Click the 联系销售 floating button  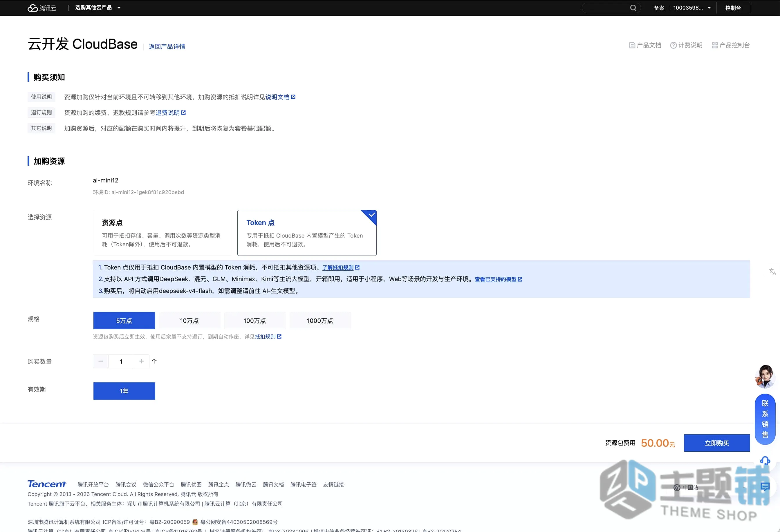tap(765, 419)
